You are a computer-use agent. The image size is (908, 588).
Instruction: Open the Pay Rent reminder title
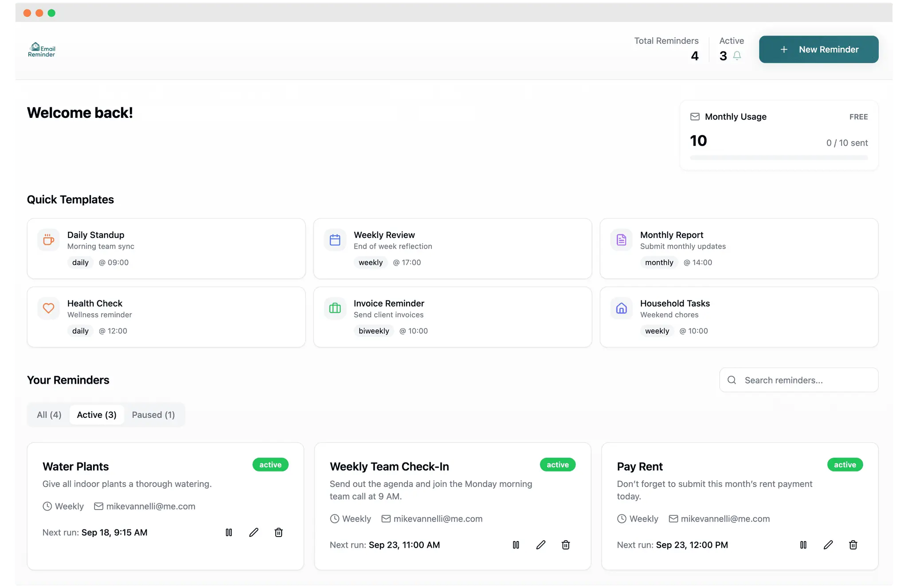click(x=640, y=467)
